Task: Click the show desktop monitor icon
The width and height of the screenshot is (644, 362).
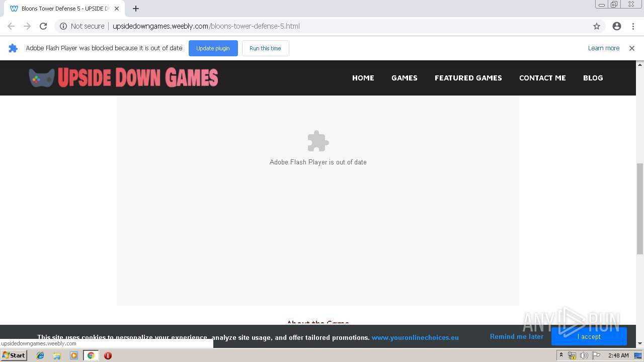Action: click(x=638, y=355)
